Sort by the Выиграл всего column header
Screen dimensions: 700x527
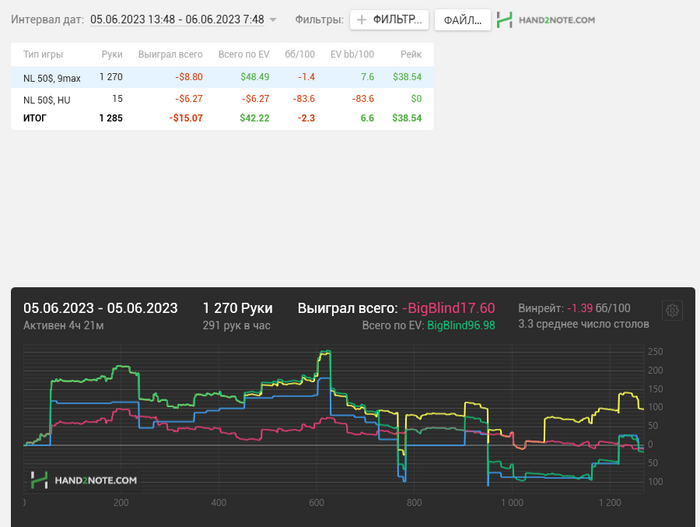[x=170, y=54]
